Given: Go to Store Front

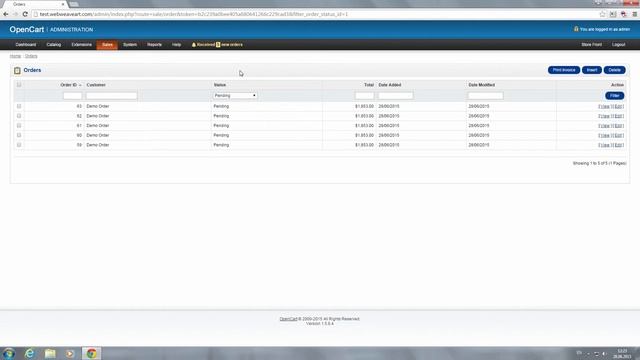Looking at the screenshot, I should click(591, 44).
